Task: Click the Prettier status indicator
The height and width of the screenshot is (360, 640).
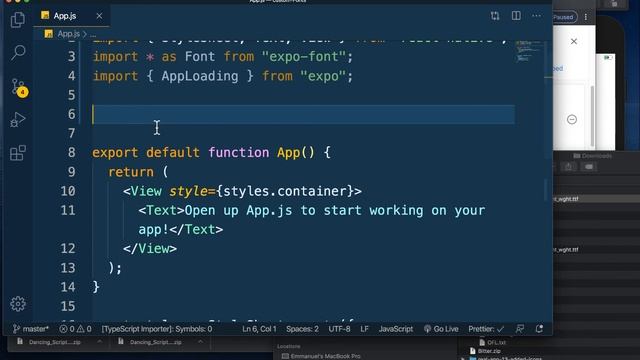Action: (x=486, y=329)
